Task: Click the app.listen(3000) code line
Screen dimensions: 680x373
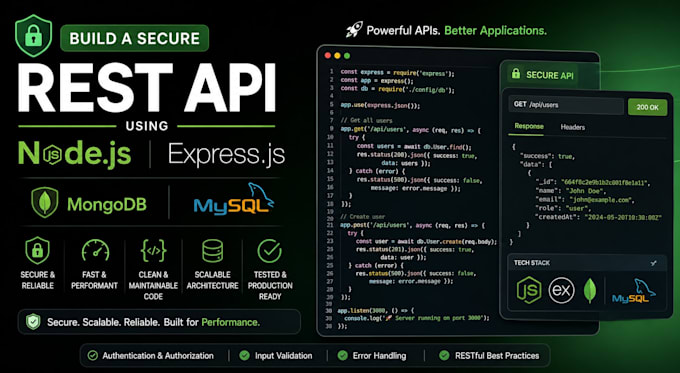Action: pyautogui.click(x=376, y=311)
